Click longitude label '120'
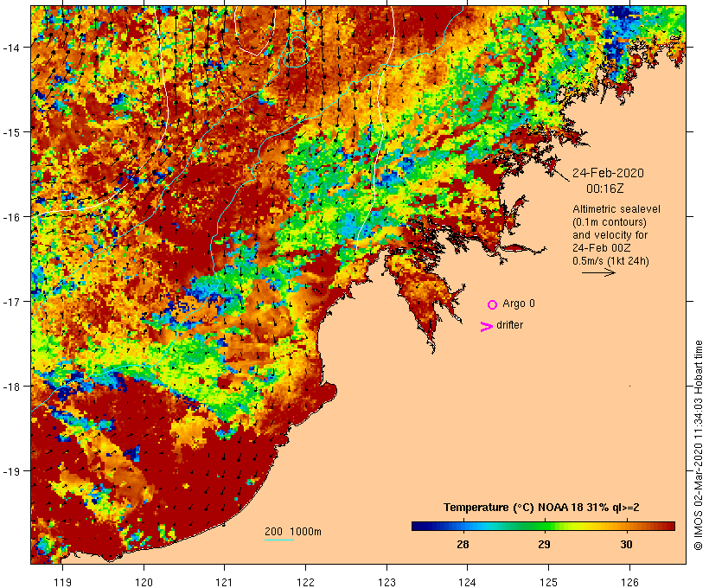Screen dimensions: 709x588 point(144,582)
